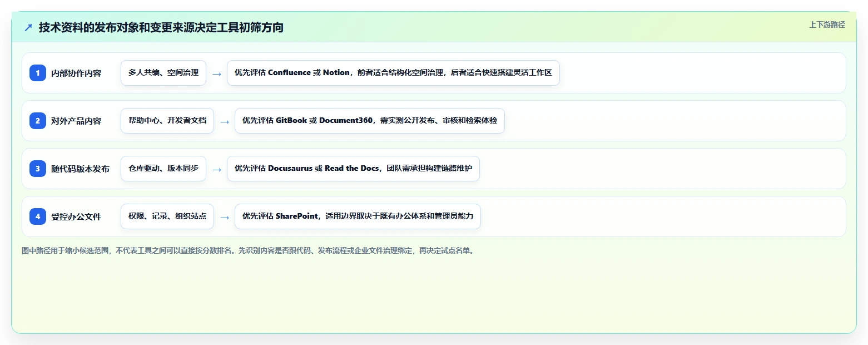Click the arrow after 帮助中心、开发者文档
This screenshot has width=868, height=345.
coord(225,121)
